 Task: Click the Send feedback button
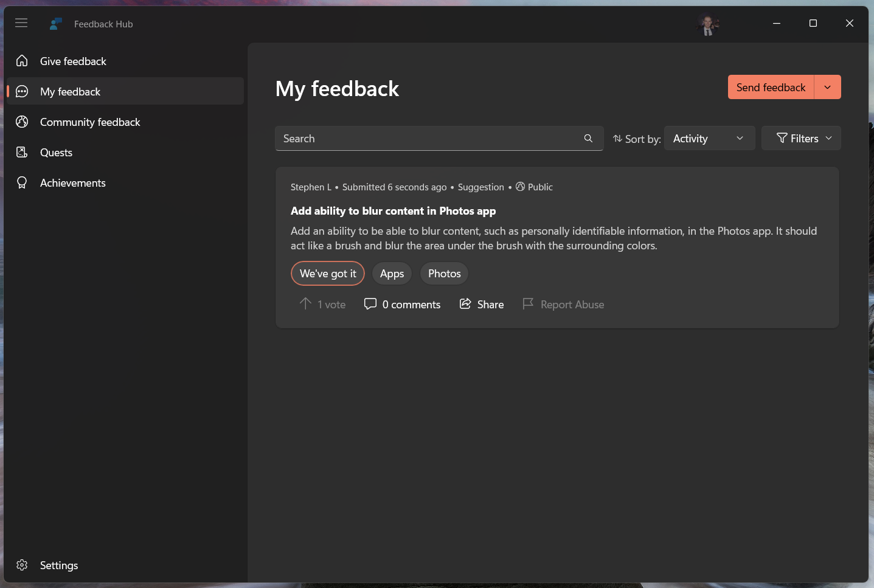[x=770, y=87]
